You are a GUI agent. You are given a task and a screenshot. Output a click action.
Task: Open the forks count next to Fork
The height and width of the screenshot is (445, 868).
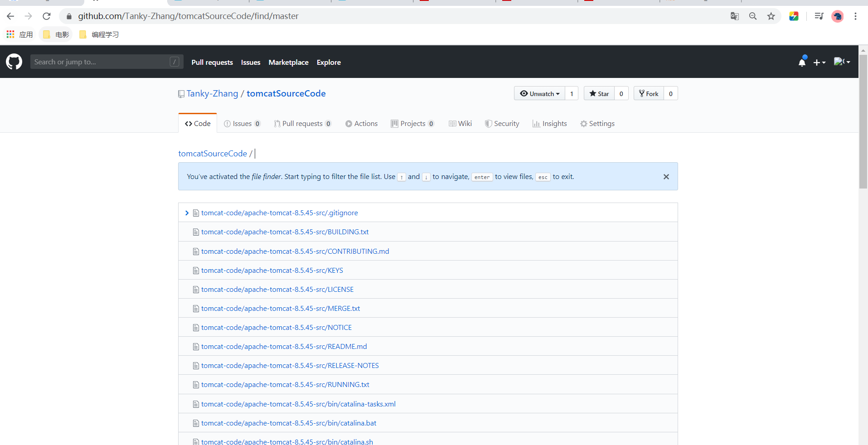tap(671, 93)
